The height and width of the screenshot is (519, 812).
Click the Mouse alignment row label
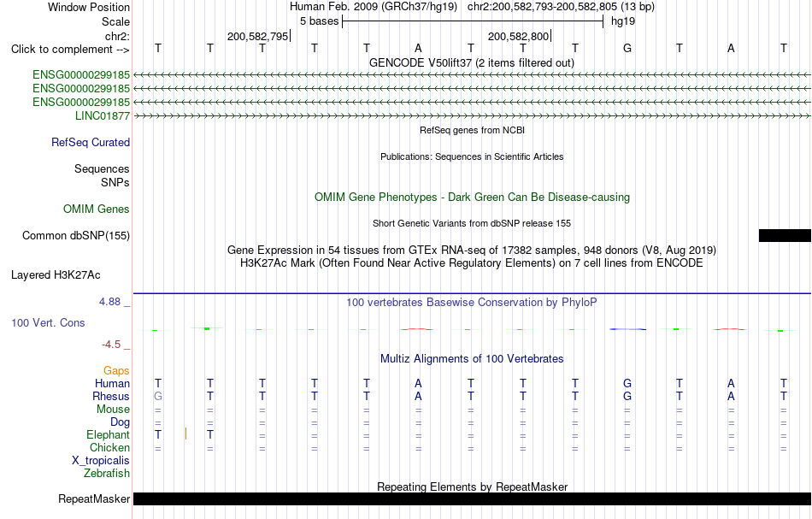[x=113, y=410]
